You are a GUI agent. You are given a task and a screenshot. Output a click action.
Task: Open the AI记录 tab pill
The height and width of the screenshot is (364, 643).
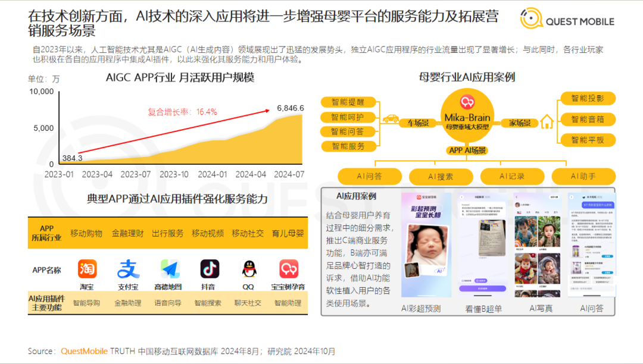[x=512, y=177]
